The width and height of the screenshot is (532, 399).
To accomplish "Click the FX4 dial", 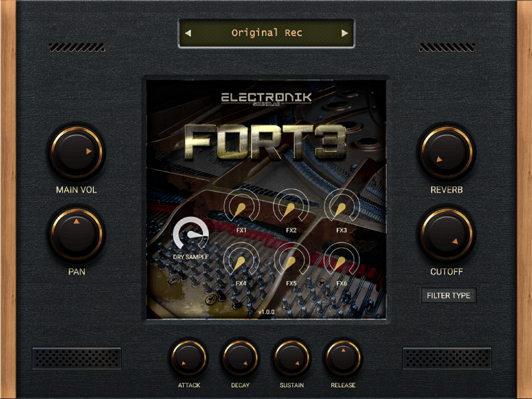I will [x=241, y=260].
